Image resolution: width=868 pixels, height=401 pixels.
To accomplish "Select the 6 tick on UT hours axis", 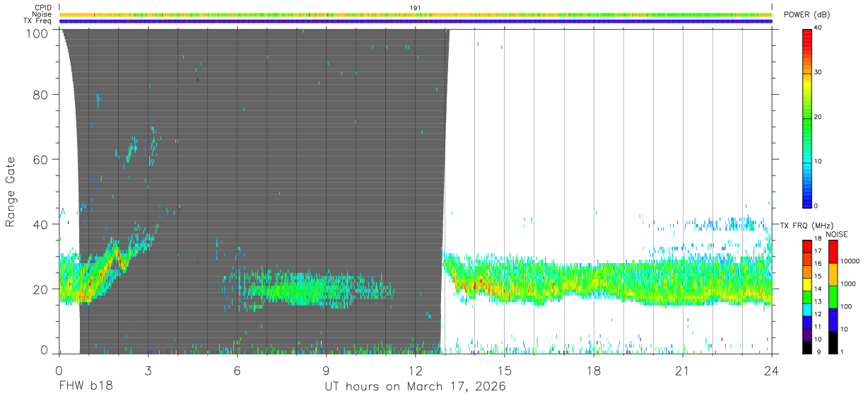I will point(237,370).
